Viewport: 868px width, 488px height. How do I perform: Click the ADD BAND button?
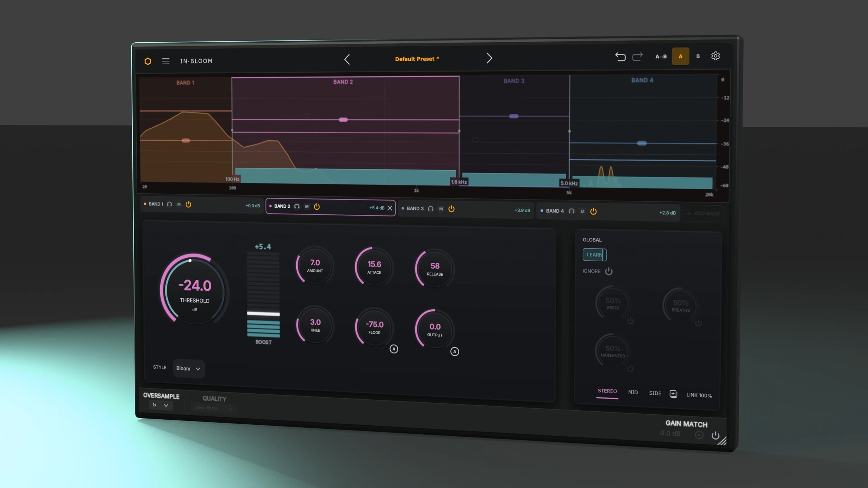(703, 213)
